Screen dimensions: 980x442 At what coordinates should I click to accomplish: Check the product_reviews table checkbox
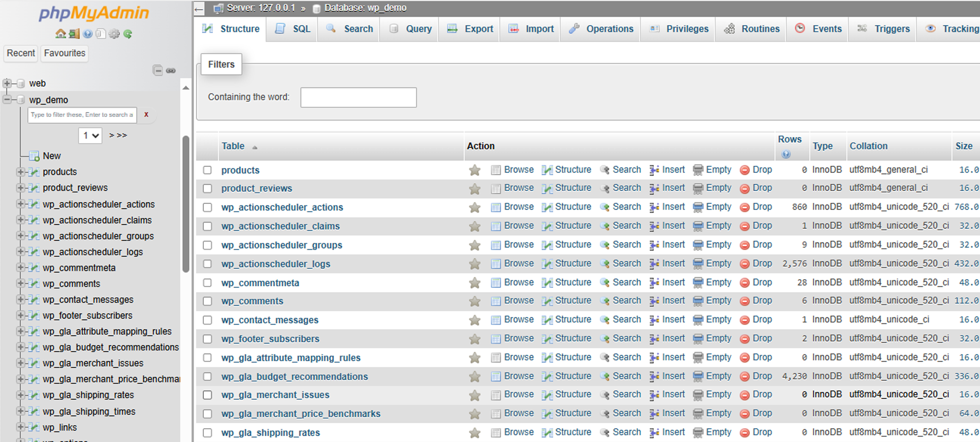point(207,188)
